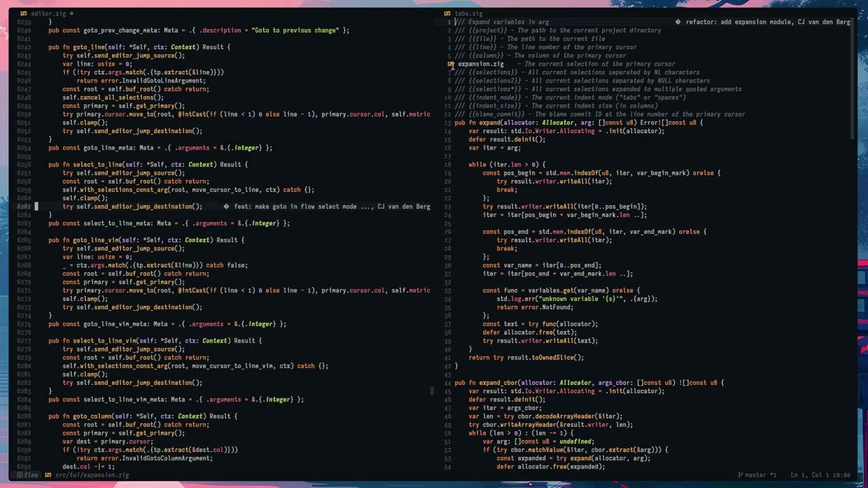The height and width of the screenshot is (488, 868).
Task: Expand the expansion.zig overlay tab
Action: click(x=480, y=64)
